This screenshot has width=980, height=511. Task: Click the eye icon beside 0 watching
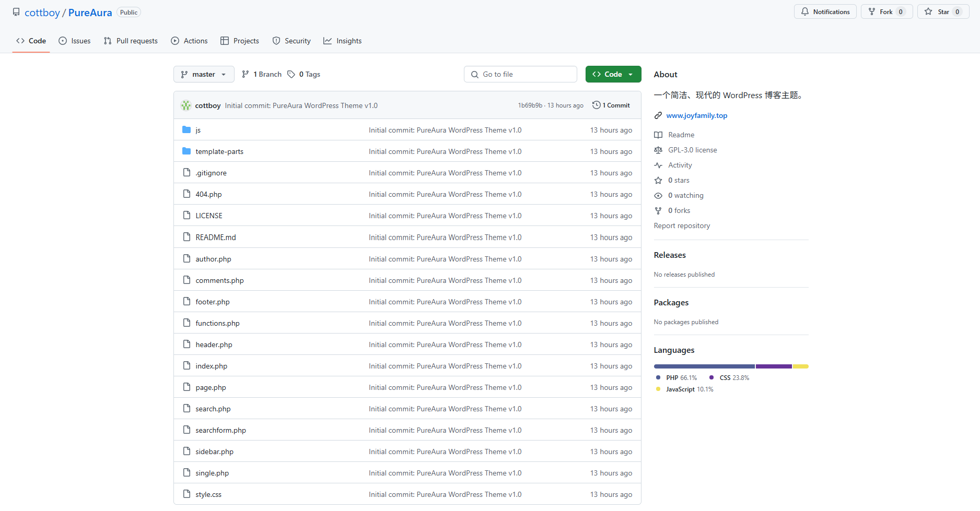[x=658, y=195]
